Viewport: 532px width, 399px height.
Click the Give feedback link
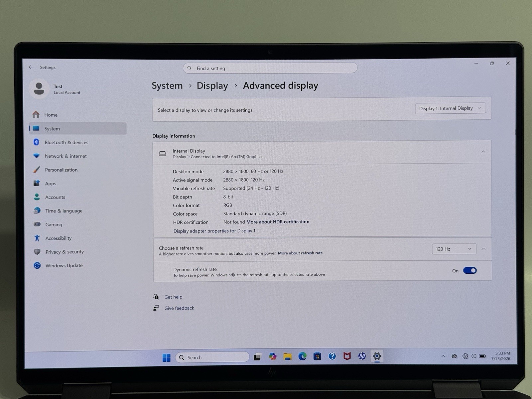pos(179,308)
